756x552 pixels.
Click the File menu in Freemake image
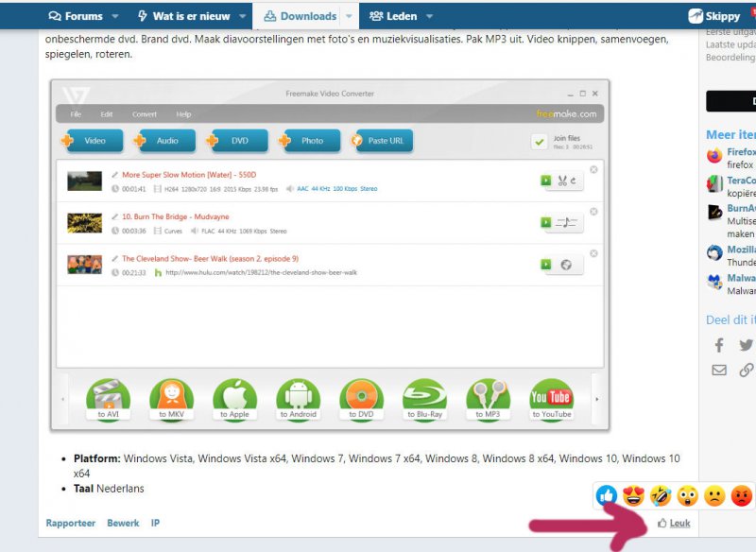76,114
